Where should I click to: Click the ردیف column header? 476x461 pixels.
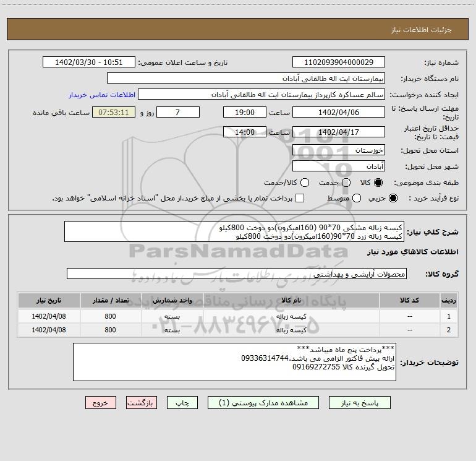(x=449, y=301)
